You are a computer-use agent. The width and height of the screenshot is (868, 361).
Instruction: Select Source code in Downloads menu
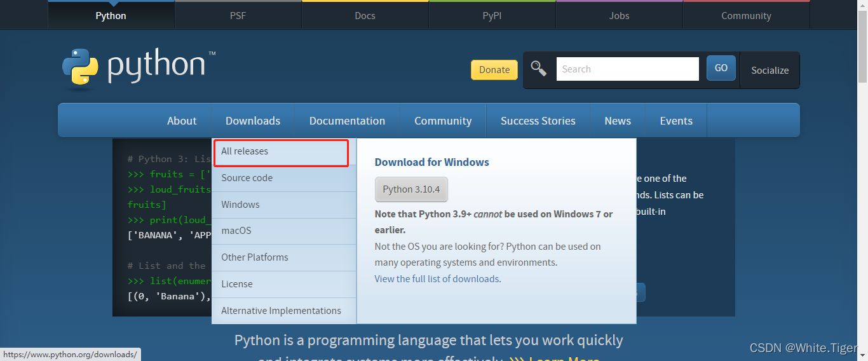(x=284, y=178)
